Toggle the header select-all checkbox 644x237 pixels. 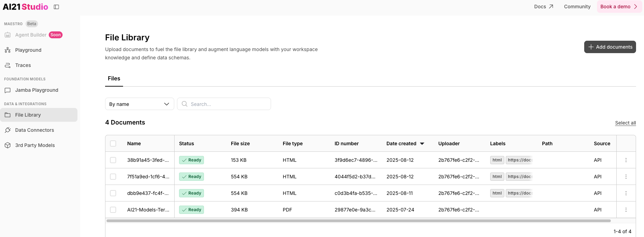coord(113,144)
